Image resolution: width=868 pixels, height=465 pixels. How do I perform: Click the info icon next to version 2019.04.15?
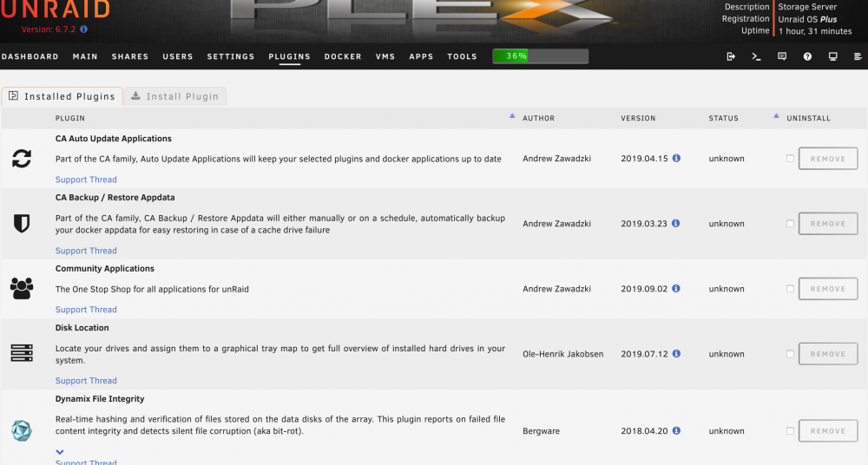tap(676, 158)
